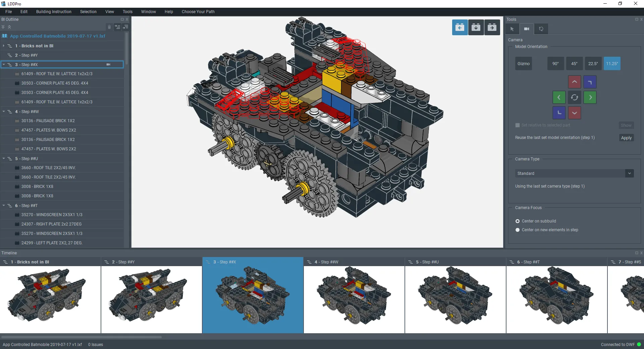
Task: Click the move-down step button above the 3D view
Action: 476,28
